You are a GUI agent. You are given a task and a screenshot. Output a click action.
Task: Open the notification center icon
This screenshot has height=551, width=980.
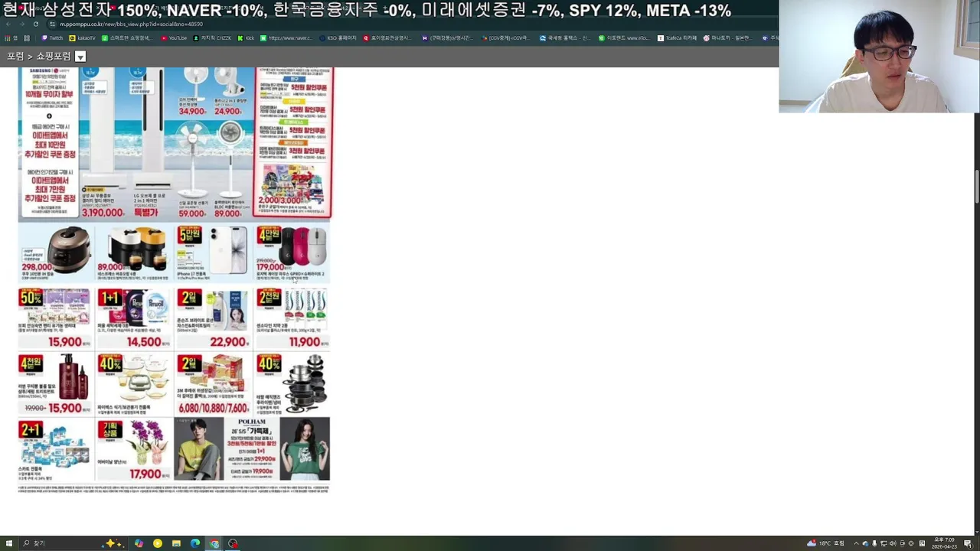point(968,543)
